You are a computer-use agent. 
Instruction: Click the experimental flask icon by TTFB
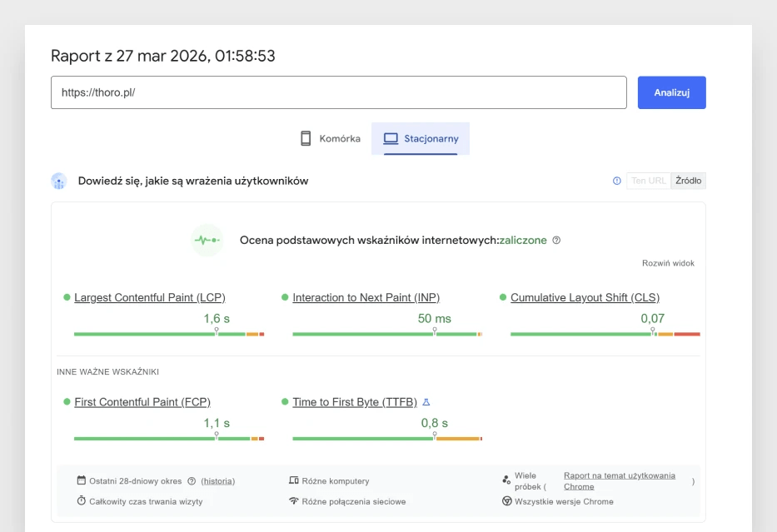click(x=426, y=402)
